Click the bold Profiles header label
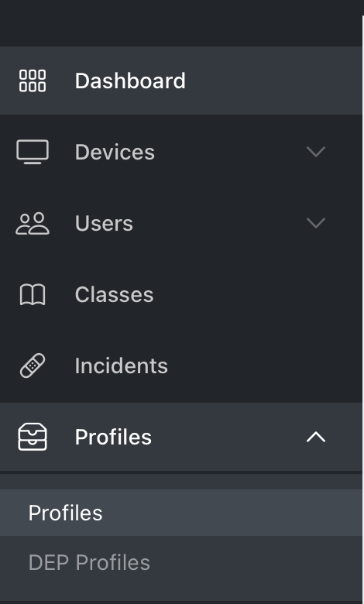Image resolution: width=364 pixels, height=604 pixels. pos(113,437)
